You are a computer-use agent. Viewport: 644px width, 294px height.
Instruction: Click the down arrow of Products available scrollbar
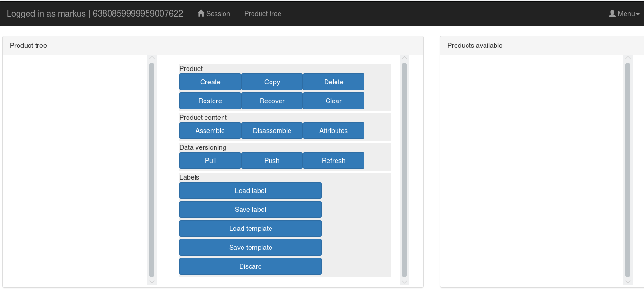628,281
